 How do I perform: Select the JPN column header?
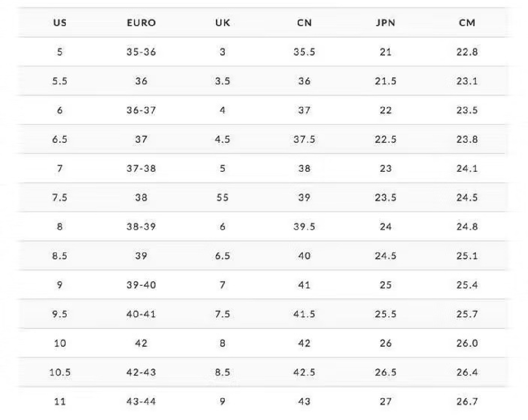coord(386,22)
